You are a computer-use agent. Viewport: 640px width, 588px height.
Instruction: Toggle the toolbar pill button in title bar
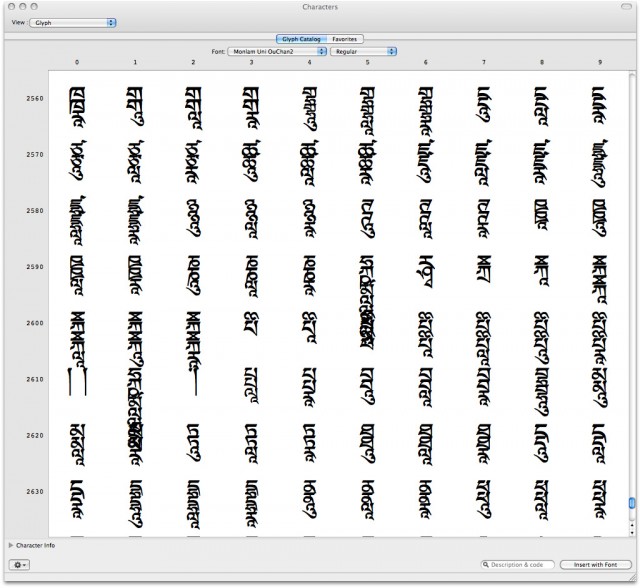pyautogui.click(x=626, y=6)
